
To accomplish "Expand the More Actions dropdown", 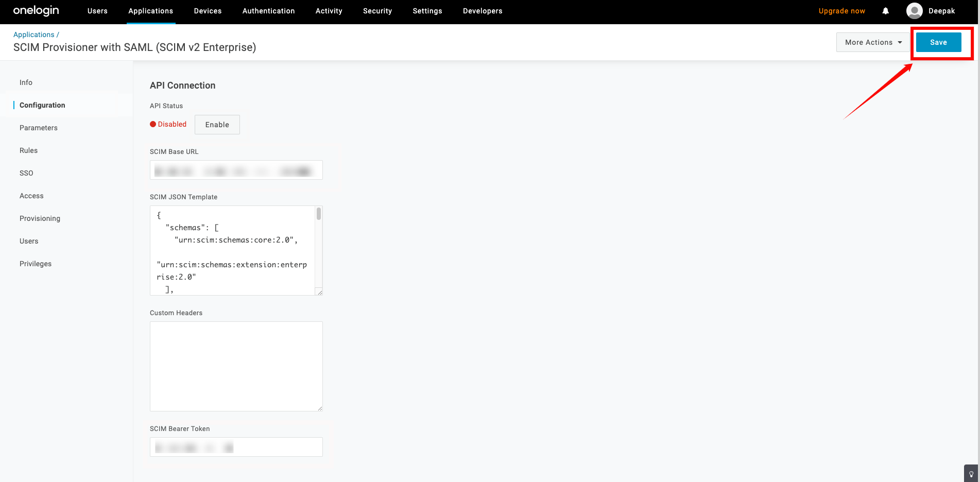I will click(873, 42).
